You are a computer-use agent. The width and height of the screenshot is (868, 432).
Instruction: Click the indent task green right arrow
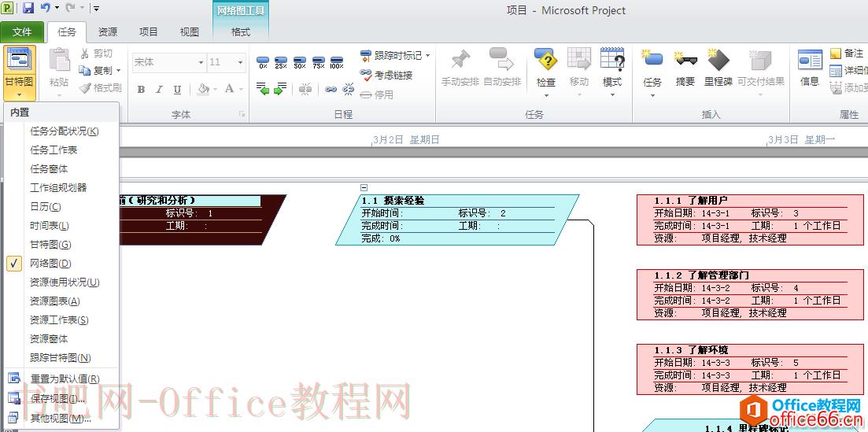pyautogui.click(x=281, y=88)
